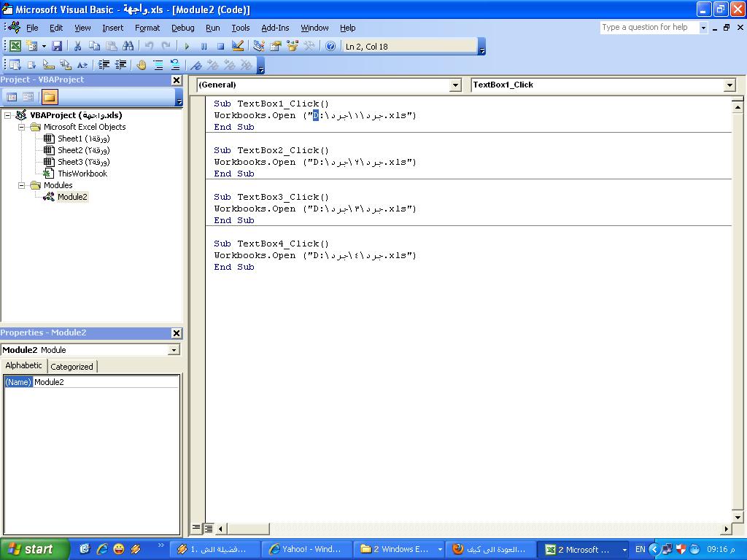The image size is (747, 560).
Task: Open the Insert UserForm dropdown arrow
Action: 44,46
